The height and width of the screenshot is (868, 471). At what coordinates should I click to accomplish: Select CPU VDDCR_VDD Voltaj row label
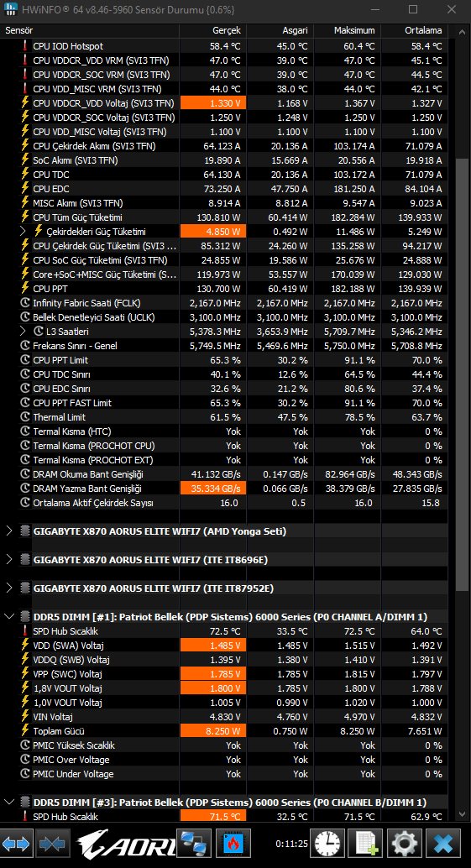[x=103, y=103]
